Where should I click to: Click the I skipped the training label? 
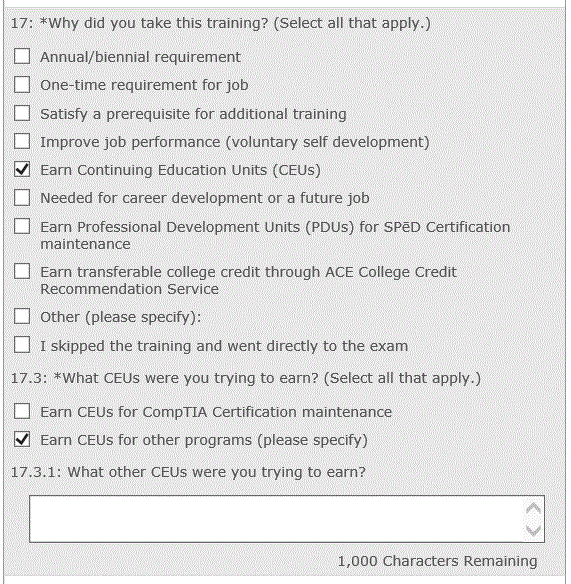[224, 346]
